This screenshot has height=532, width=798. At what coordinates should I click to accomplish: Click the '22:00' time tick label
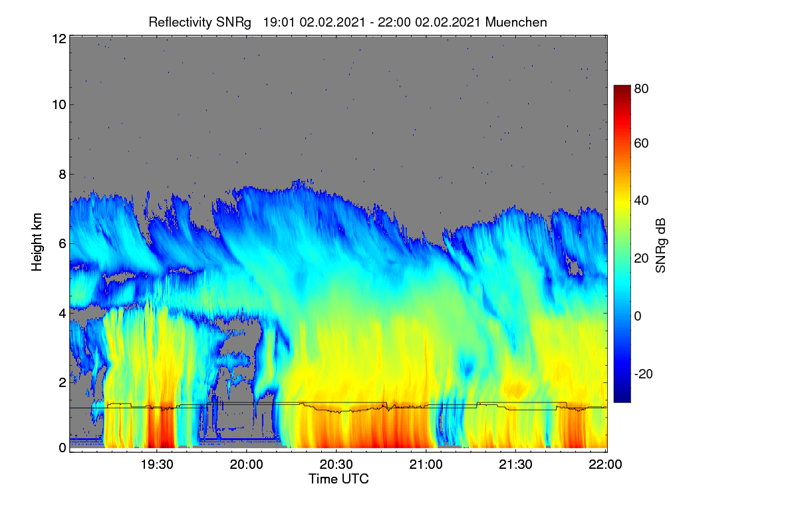[x=606, y=465]
